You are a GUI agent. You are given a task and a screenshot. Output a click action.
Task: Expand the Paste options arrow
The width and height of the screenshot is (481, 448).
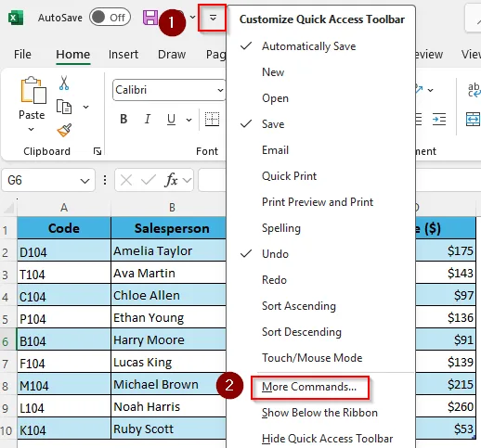pos(32,129)
